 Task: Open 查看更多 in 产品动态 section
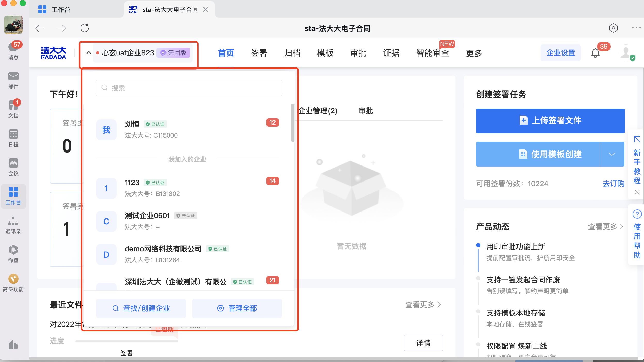606,227
